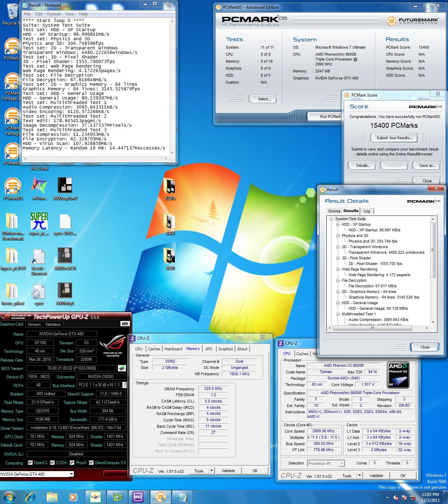
Task: Open Tools dropdown arrow in CPU-Z CPU window
Action: click(359, 476)
